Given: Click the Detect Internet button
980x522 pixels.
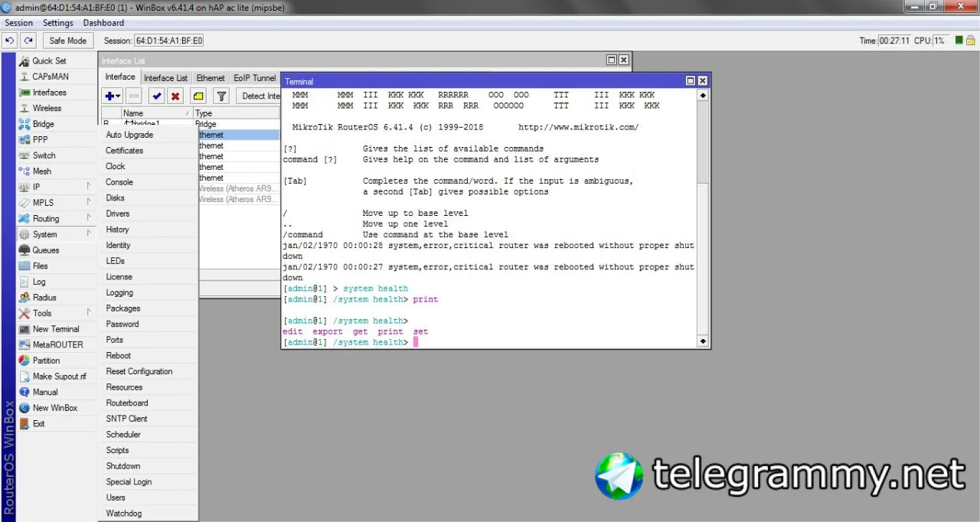Looking at the screenshot, I should pyautogui.click(x=258, y=96).
